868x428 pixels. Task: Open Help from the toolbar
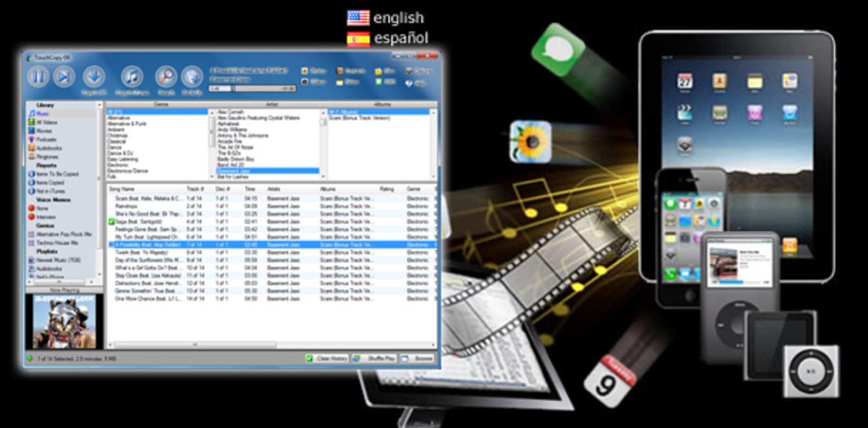point(416,83)
